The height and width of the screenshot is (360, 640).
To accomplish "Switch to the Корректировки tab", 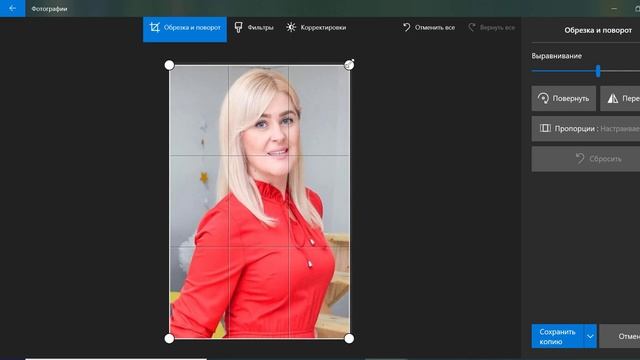I will coord(316,28).
